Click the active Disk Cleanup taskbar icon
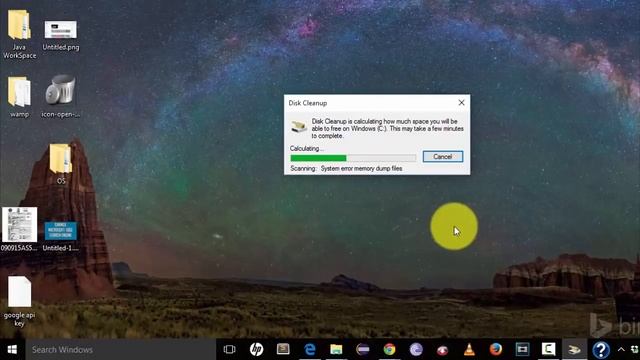Image resolution: width=640 pixels, height=360 pixels. [574, 349]
